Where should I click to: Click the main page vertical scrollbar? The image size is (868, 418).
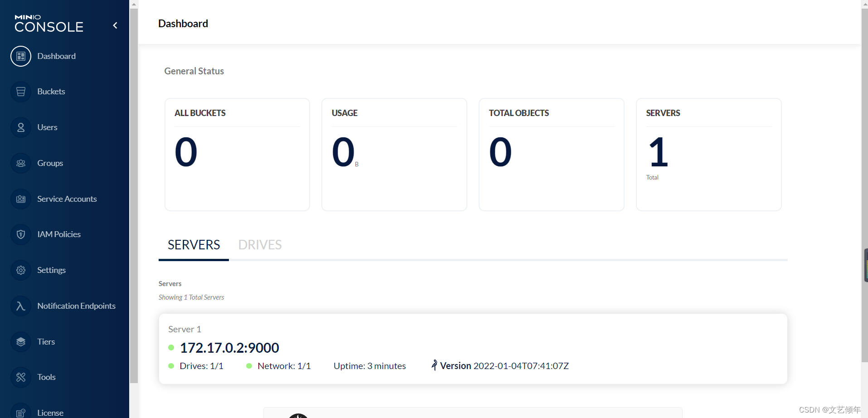[x=864, y=185]
